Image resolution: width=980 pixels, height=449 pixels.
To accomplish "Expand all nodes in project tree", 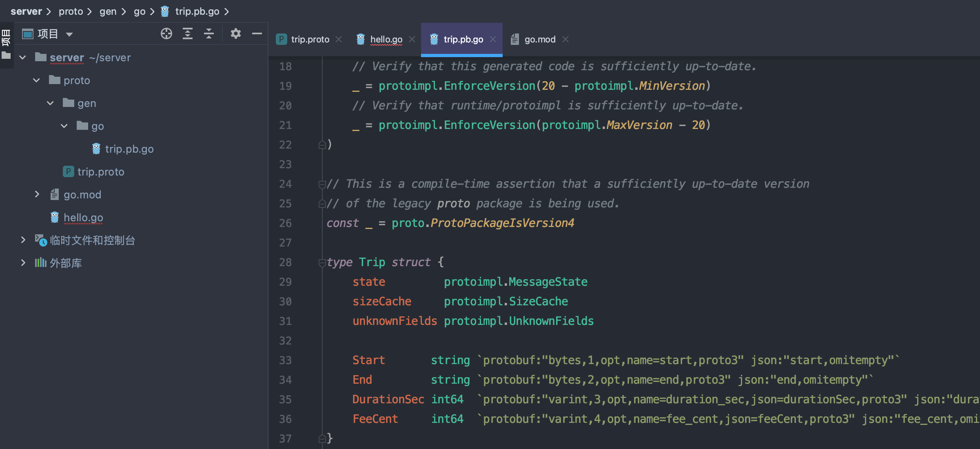I will coord(188,33).
